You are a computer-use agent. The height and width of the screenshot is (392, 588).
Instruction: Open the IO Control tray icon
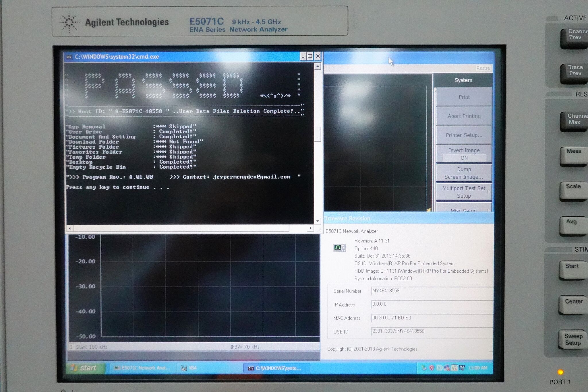(439, 368)
